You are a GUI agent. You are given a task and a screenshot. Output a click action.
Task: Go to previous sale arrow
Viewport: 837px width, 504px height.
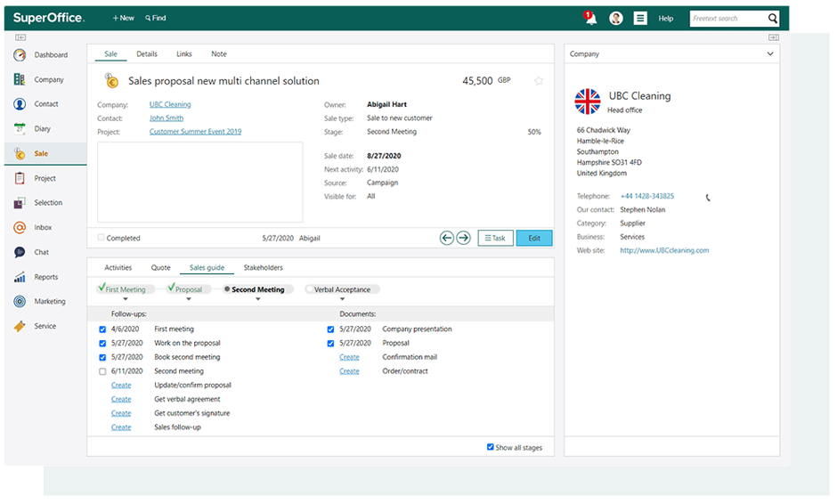click(447, 238)
